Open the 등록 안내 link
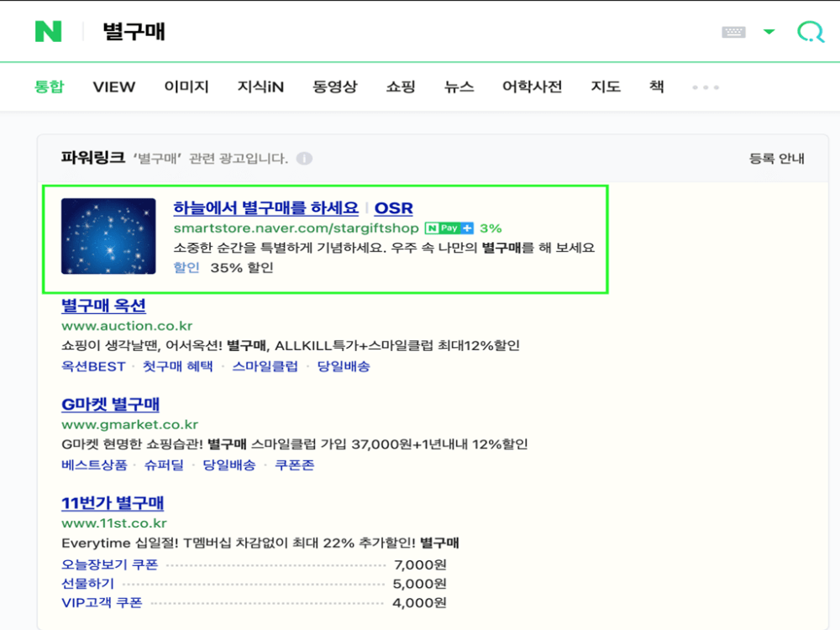The height and width of the screenshot is (630, 840). 776,159
